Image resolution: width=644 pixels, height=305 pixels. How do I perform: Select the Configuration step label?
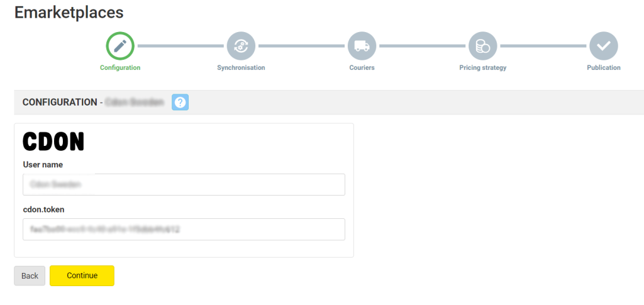click(120, 68)
